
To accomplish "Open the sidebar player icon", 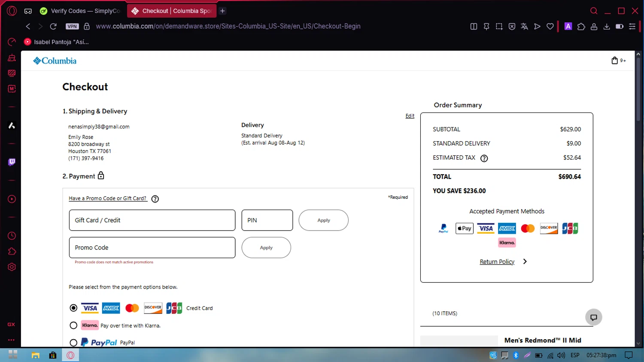I will point(12,199).
